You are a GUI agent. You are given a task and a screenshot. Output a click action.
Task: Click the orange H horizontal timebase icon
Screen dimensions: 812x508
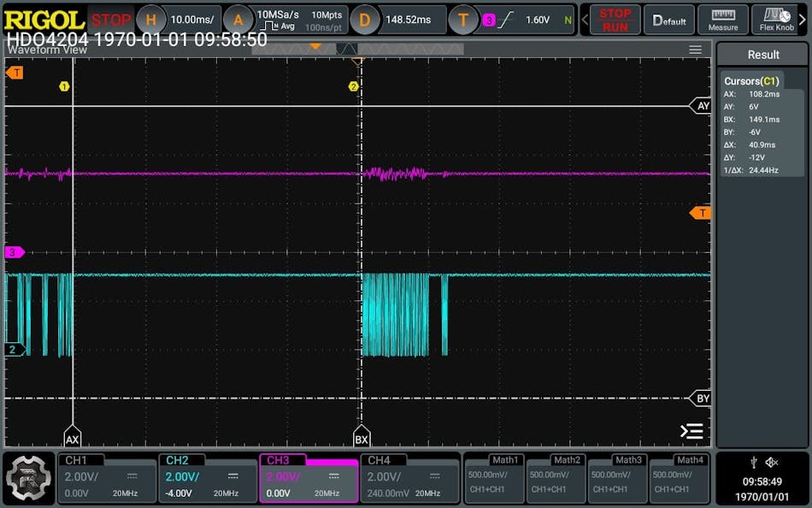click(151, 19)
